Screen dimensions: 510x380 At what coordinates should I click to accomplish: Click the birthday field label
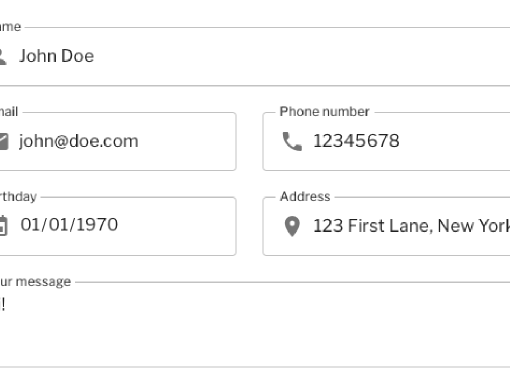18,196
